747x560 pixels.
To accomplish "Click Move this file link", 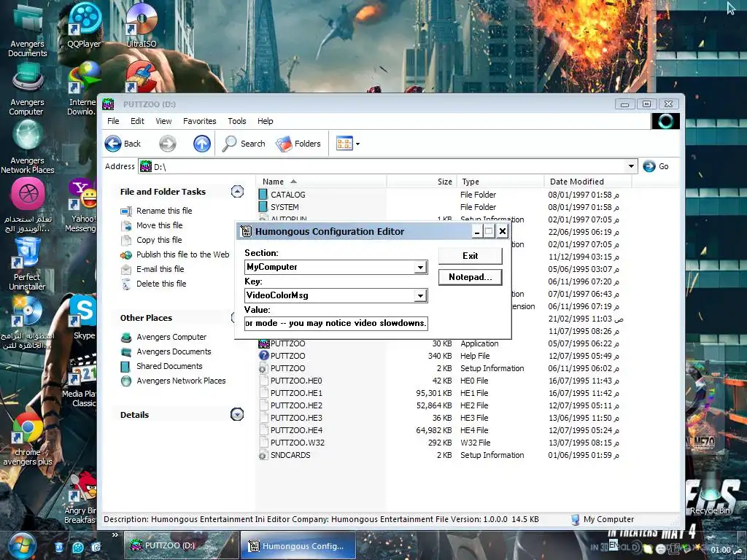I will click(x=159, y=225).
